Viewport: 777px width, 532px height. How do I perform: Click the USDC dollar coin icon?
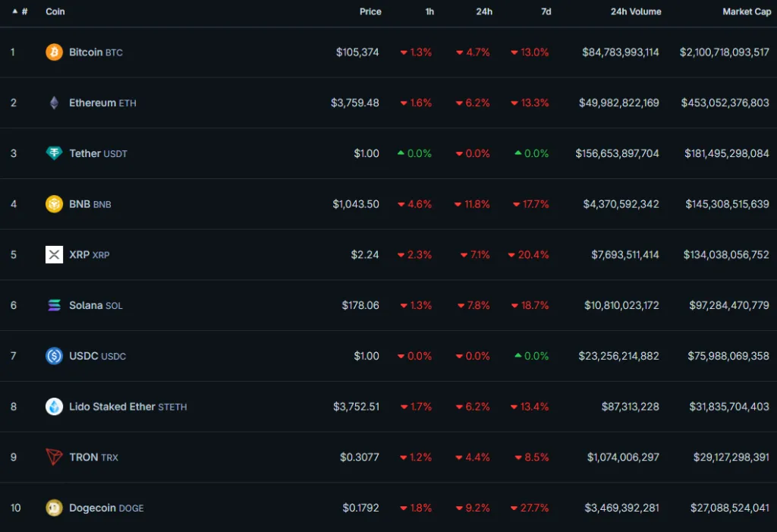pos(53,356)
